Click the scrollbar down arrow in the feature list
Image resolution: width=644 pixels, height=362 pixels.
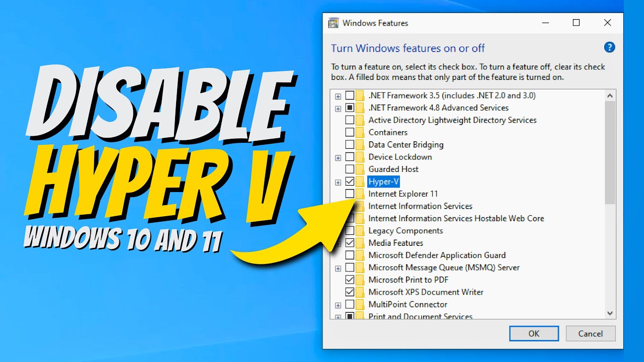click(610, 313)
